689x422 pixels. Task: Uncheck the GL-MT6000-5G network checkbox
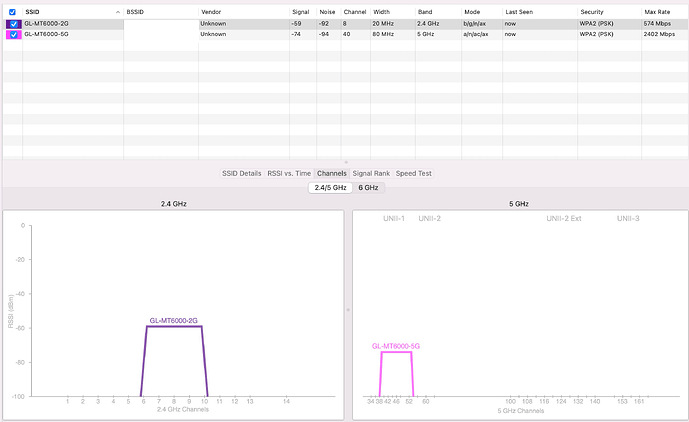click(x=14, y=34)
